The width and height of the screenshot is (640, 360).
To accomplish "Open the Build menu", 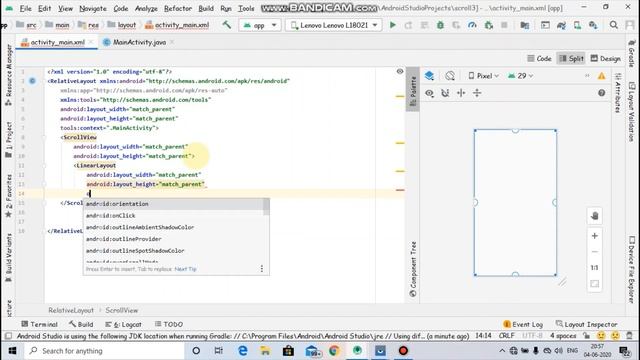I will (x=206, y=8).
